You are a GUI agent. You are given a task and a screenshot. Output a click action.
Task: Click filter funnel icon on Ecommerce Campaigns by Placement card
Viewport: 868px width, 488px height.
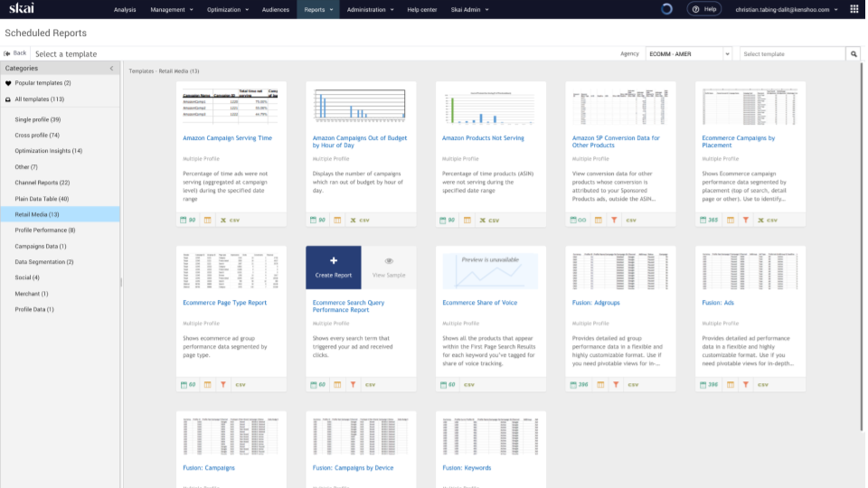[x=746, y=220]
